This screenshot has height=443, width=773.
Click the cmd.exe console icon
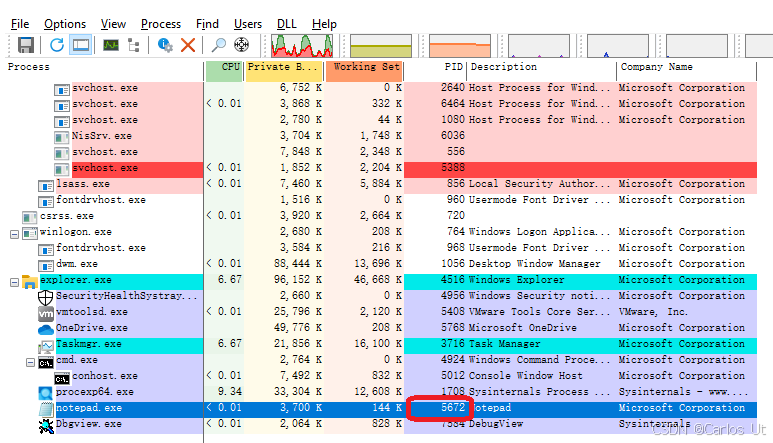click(46, 363)
